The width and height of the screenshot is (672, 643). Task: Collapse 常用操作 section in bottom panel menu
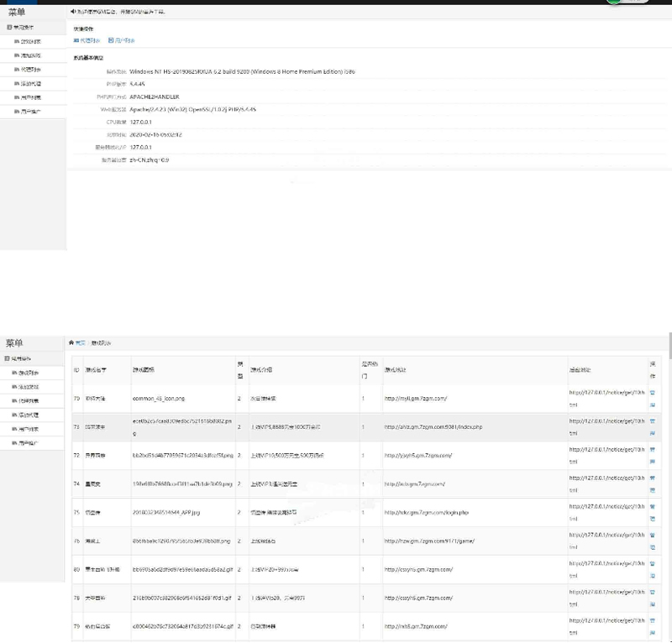click(x=23, y=358)
